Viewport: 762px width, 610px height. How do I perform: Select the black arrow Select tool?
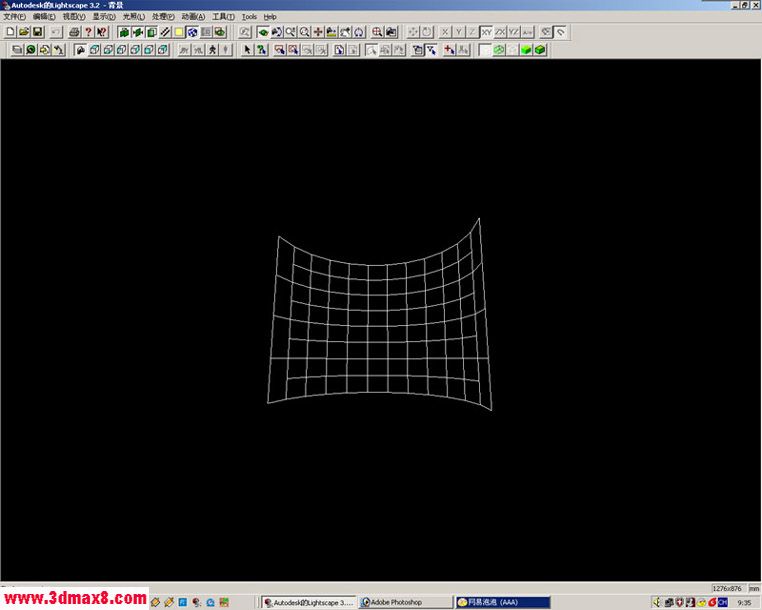pyautogui.click(x=247, y=50)
